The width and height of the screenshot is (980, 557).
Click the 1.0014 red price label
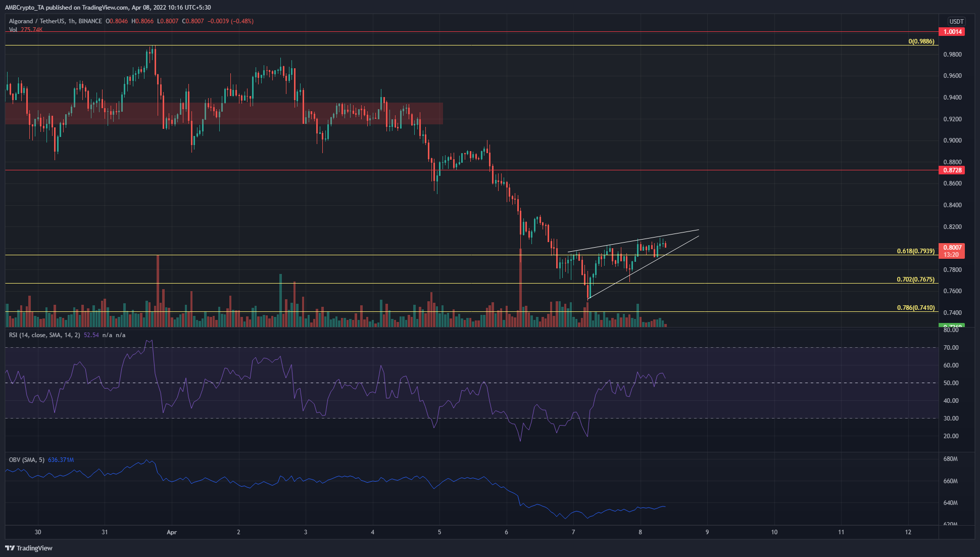coord(952,31)
